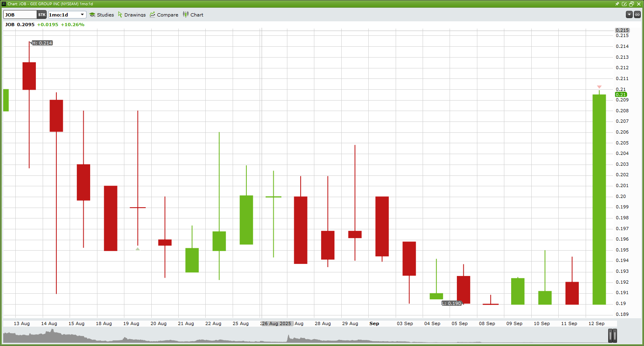Click the STK security type button
This screenshot has height=346, width=644.
coord(42,15)
